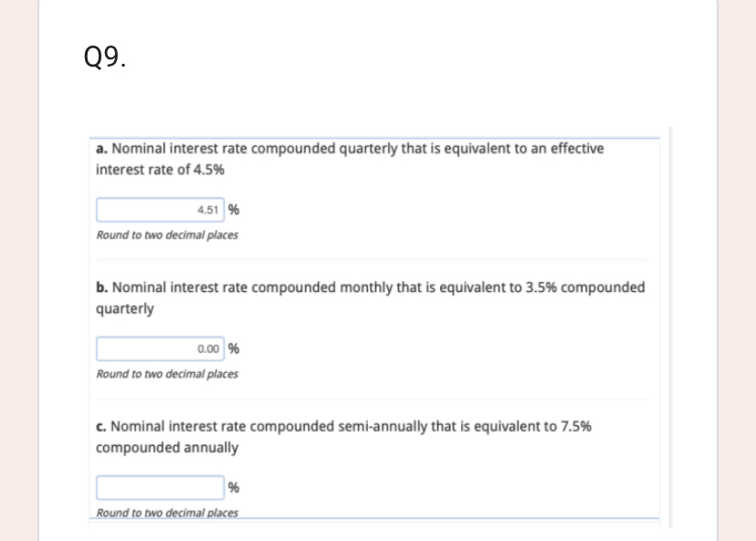Select the value 0.00 in part b's box
Screen dimensions: 756x541
click(208, 348)
